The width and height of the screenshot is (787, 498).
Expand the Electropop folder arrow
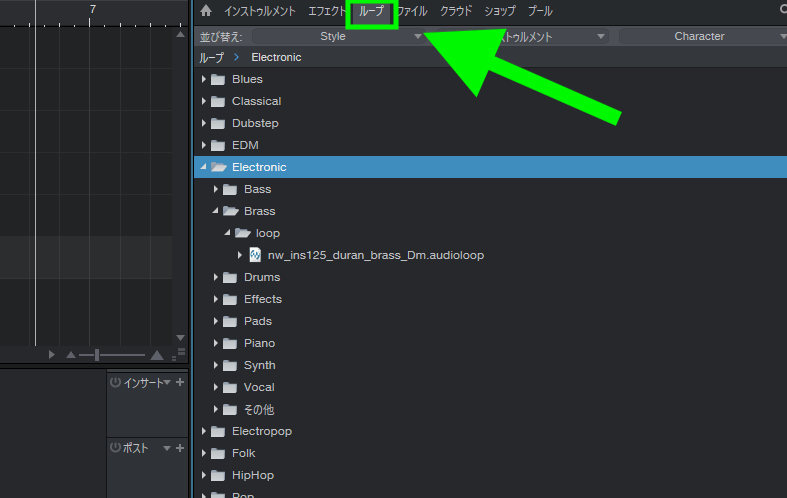[x=203, y=431]
